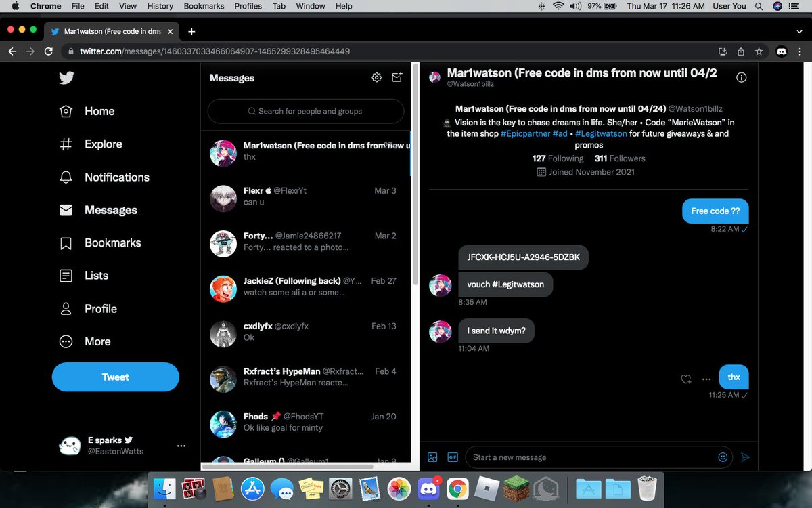Focus Search for people and groups field
The height and width of the screenshot is (508, 812).
tap(306, 111)
